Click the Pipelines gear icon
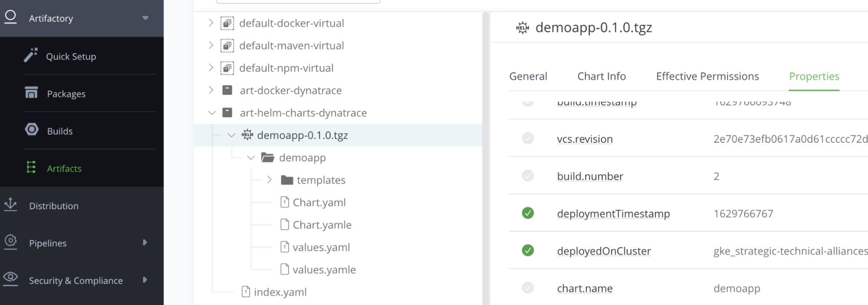Image resolution: width=868 pixels, height=305 pixels. point(10,242)
